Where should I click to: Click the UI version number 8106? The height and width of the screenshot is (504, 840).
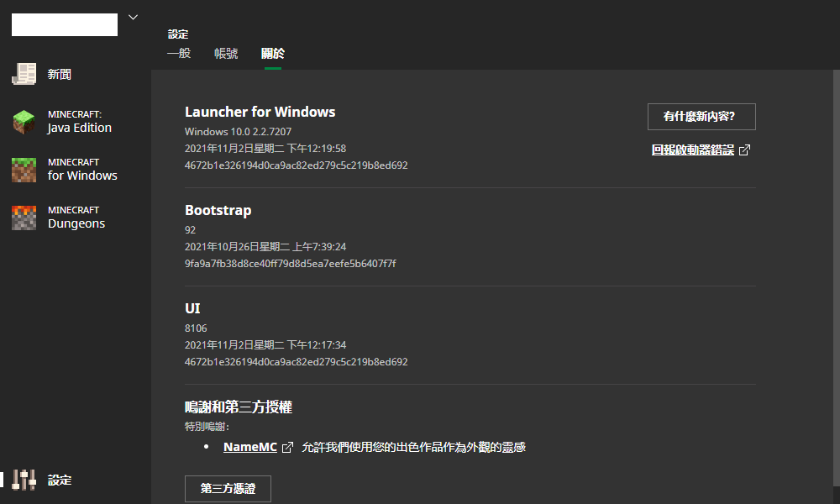coord(196,328)
